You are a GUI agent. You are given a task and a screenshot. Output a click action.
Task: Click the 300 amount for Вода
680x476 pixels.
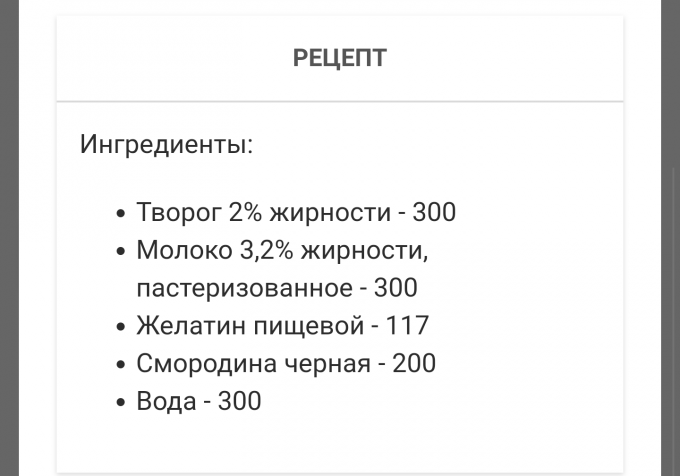tap(239, 401)
